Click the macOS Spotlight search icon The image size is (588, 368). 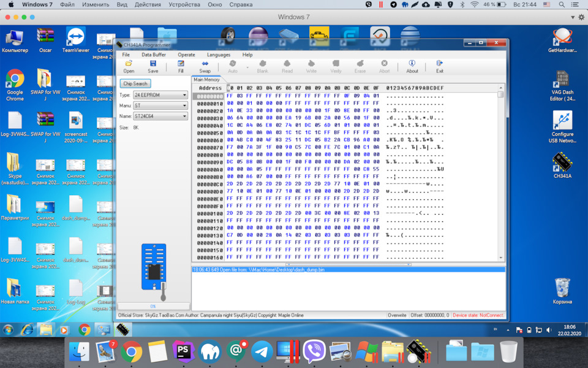click(x=562, y=4)
